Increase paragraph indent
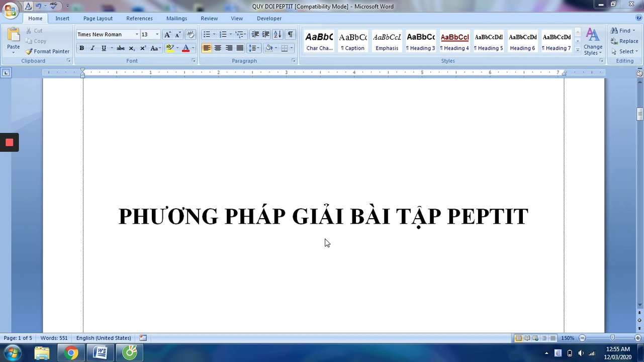 coord(266,34)
